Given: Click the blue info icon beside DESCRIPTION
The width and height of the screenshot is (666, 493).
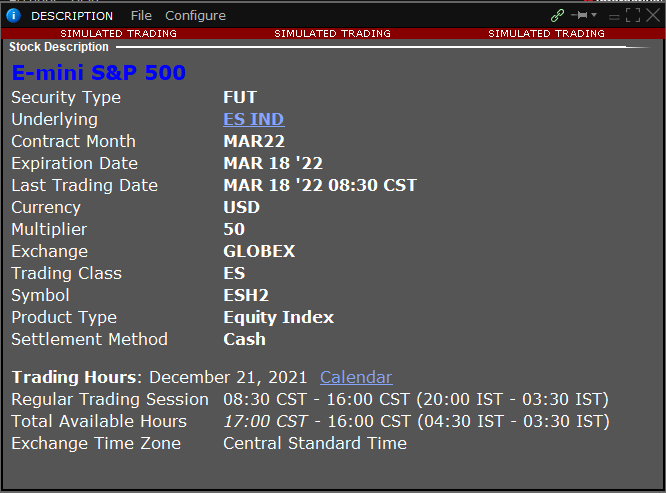Looking at the screenshot, I should [x=14, y=16].
